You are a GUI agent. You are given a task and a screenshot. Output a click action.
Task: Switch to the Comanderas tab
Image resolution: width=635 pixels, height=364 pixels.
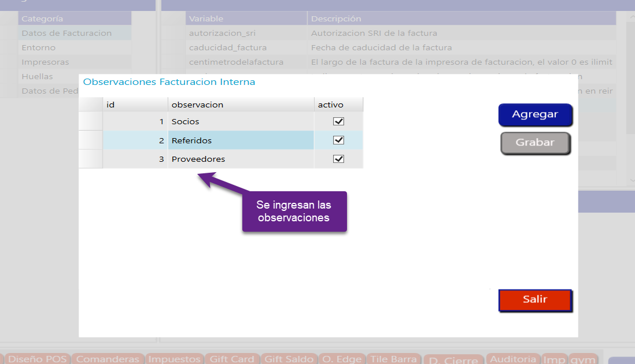(x=108, y=359)
